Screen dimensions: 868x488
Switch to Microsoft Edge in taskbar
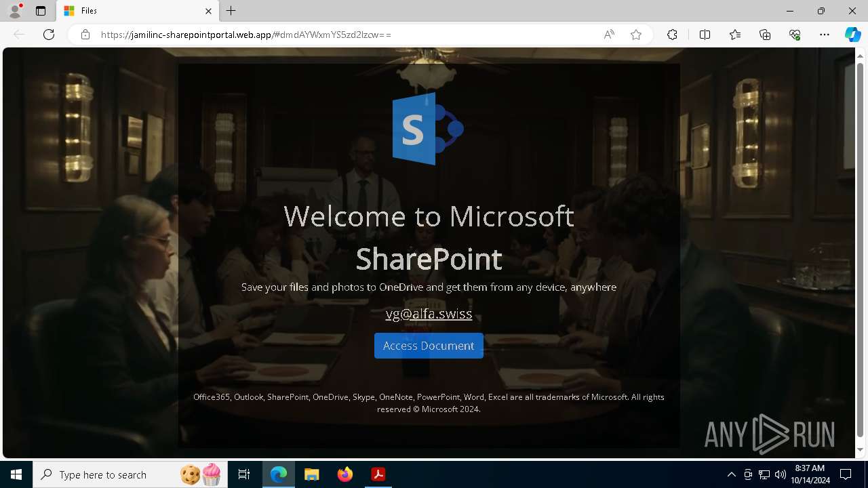279,474
